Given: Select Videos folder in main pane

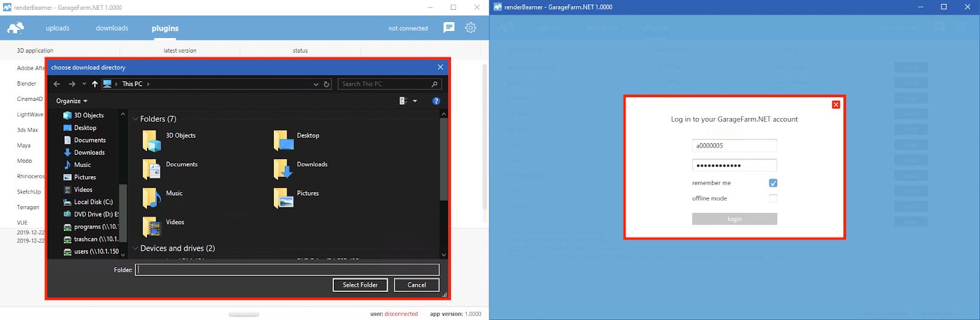Looking at the screenshot, I should pyautogui.click(x=164, y=226).
